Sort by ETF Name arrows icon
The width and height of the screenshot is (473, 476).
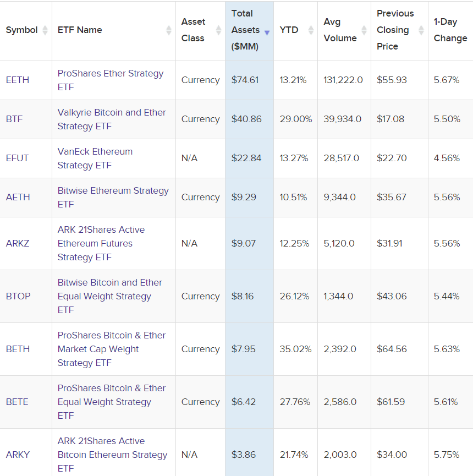(168, 30)
